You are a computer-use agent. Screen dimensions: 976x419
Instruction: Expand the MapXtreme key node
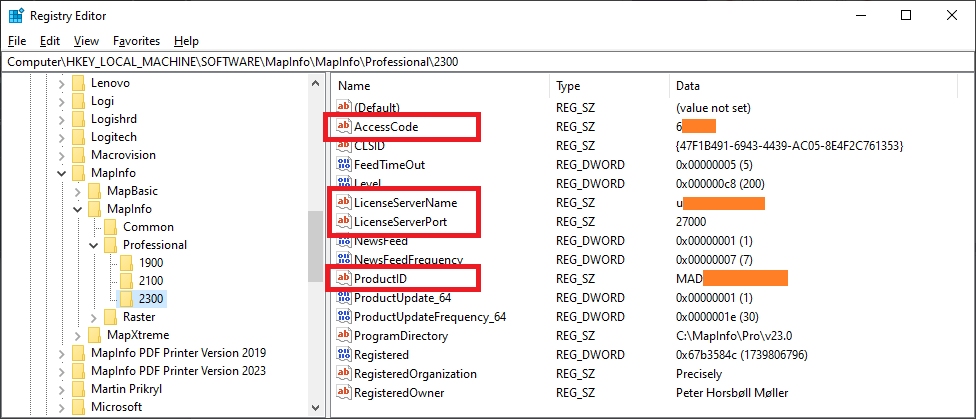78,335
